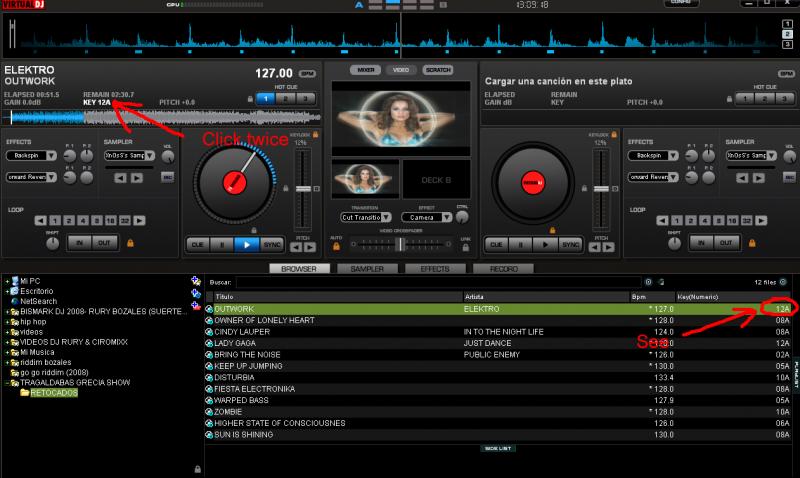800x478 pixels.
Task: Pause the left deck playback
Action: pyautogui.click(x=222, y=245)
